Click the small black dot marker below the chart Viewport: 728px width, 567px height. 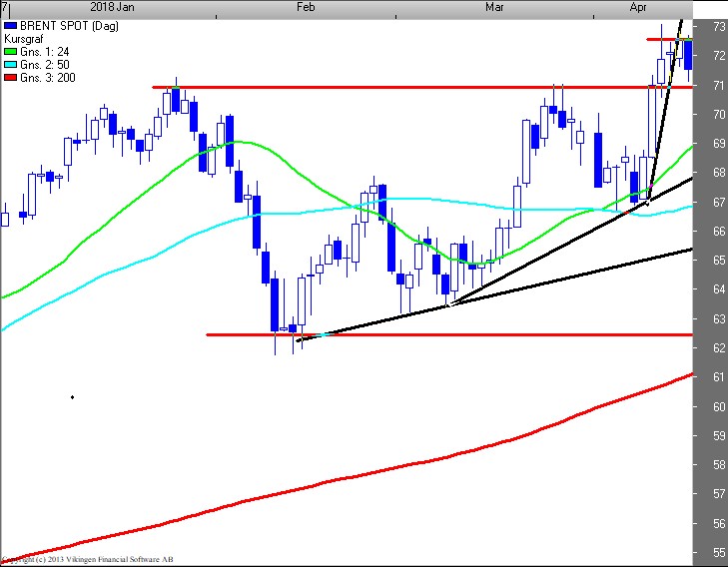72,397
